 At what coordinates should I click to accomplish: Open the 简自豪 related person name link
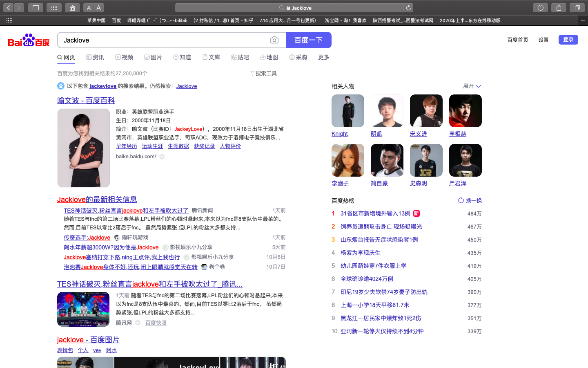click(x=379, y=184)
